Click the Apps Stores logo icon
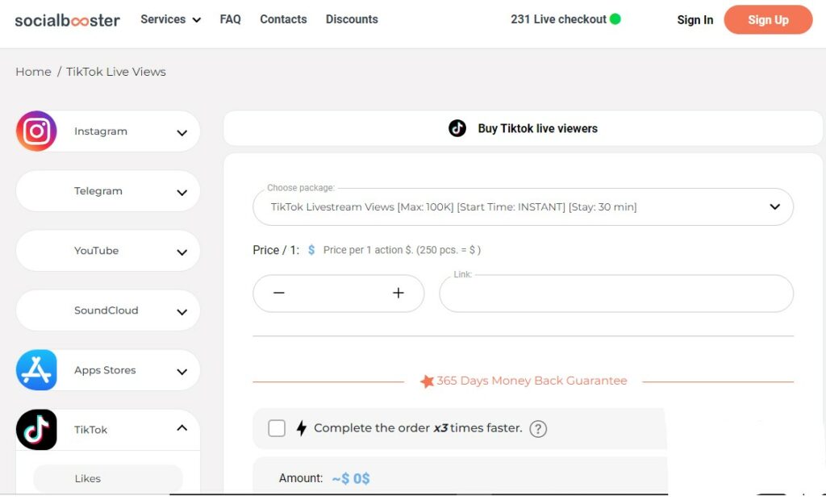The image size is (826, 504). 36,369
